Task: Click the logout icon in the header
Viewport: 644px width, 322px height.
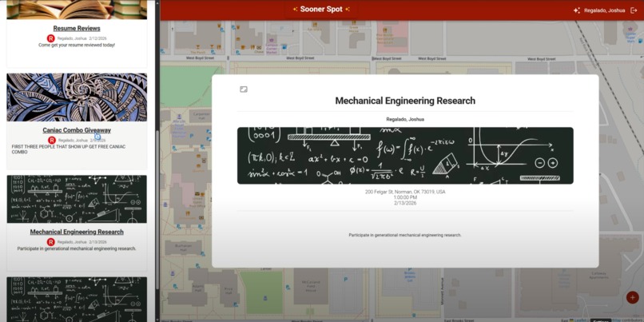Action: [x=634, y=10]
